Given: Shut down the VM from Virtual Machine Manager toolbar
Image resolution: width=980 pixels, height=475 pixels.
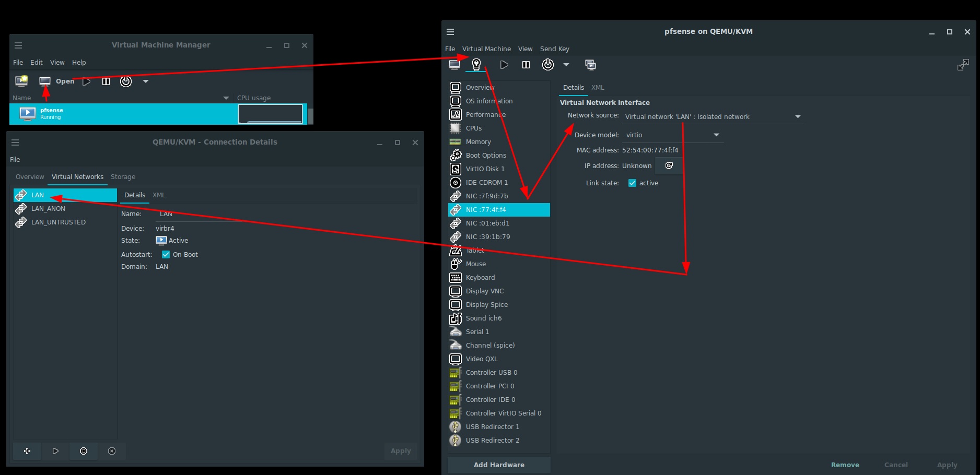Looking at the screenshot, I should coord(126,81).
